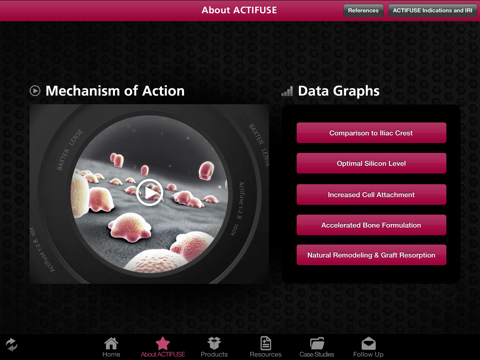Click the play icon beside Mechanism of Action
This screenshot has height=360, width=480.
[35, 91]
